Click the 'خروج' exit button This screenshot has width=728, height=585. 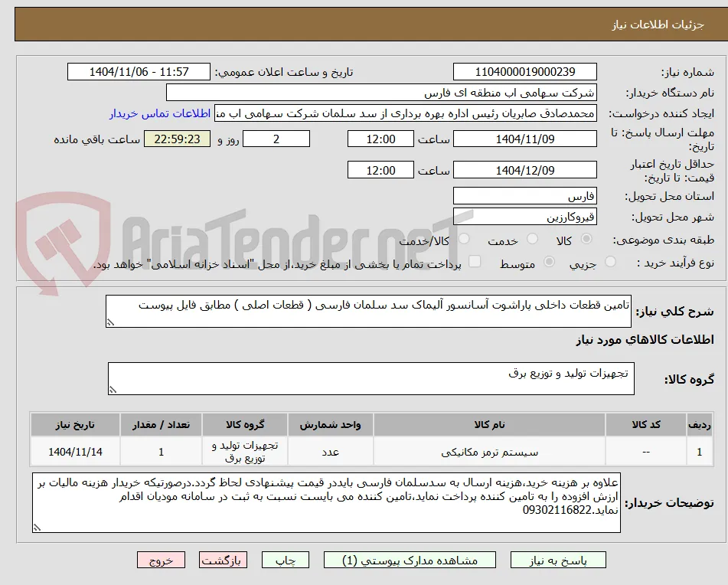coord(161,560)
